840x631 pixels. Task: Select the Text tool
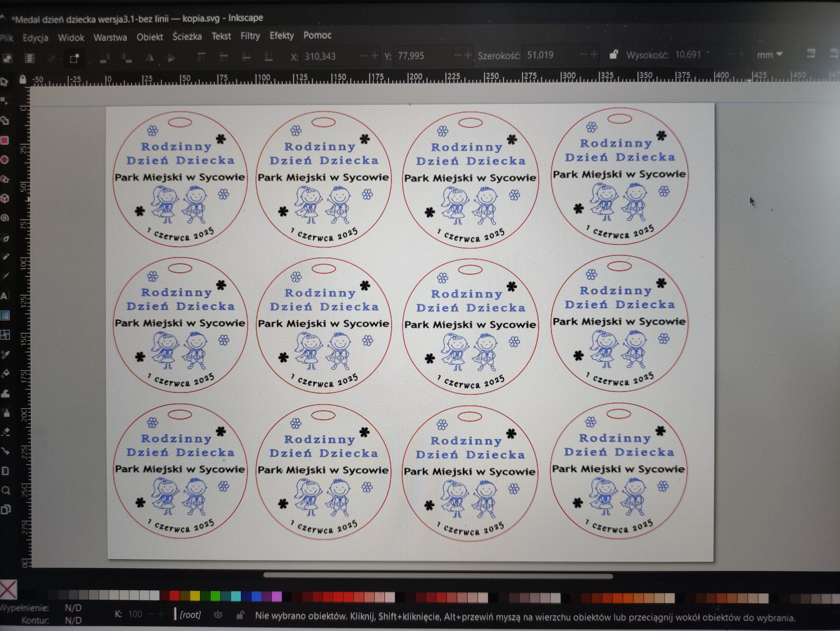4,296
